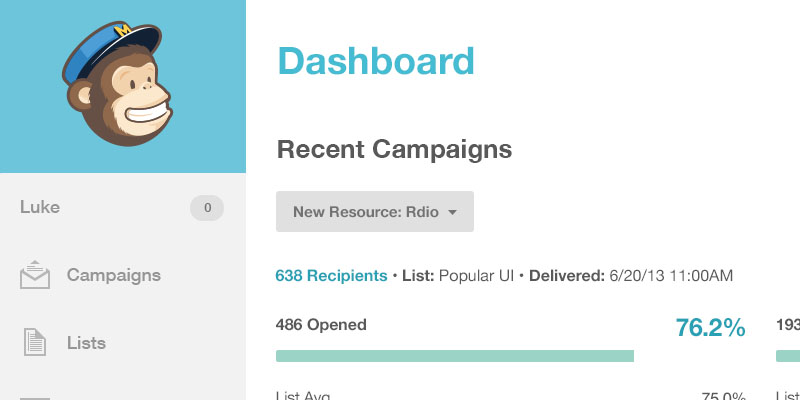This screenshot has height=400, width=800.
Task: Open the Lists sidebar item
Action: pos(86,343)
